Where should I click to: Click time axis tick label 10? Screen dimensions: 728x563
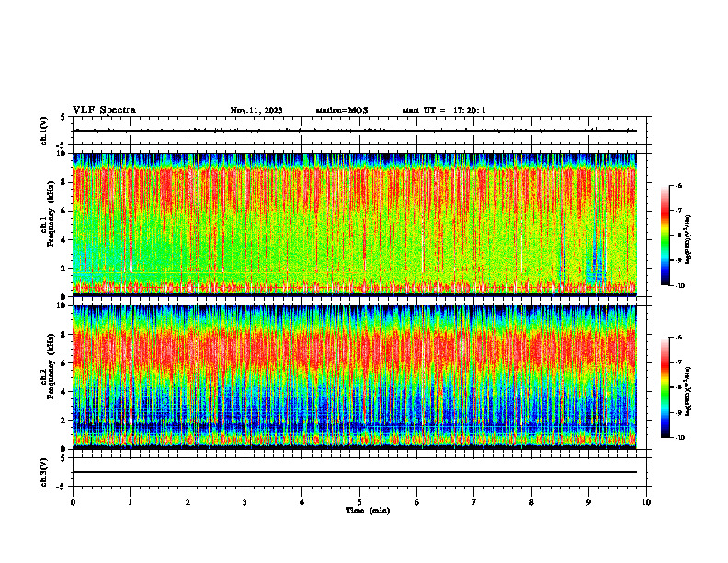pos(646,502)
